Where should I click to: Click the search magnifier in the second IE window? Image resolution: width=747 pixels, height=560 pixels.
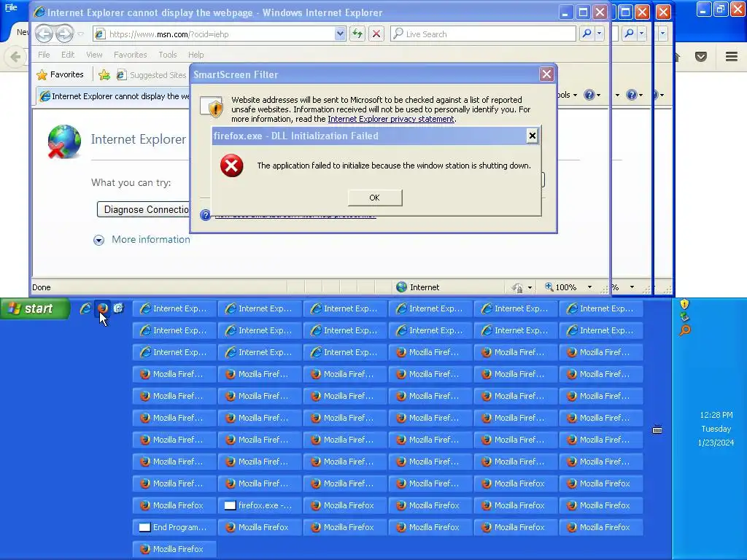[x=630, y=34]
